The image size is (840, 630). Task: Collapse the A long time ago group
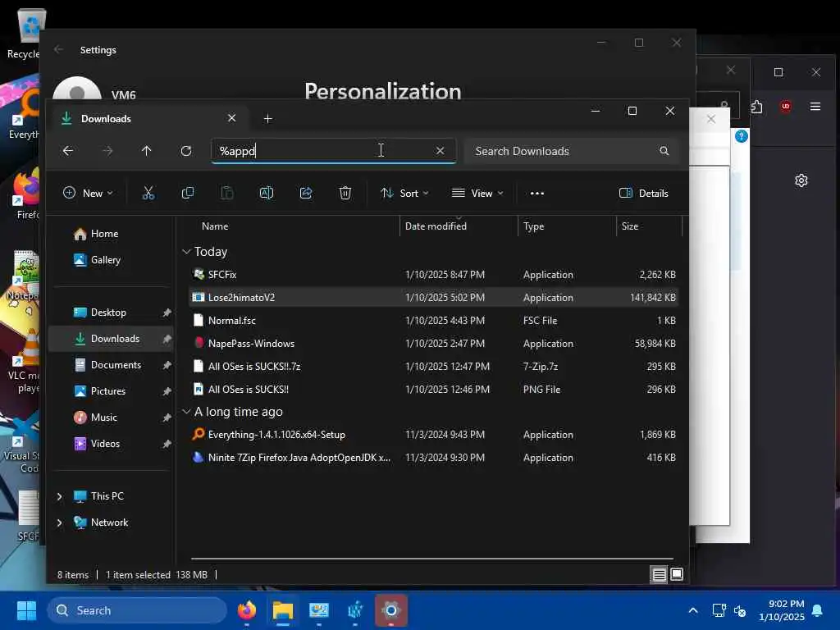[x=186, y=412]
